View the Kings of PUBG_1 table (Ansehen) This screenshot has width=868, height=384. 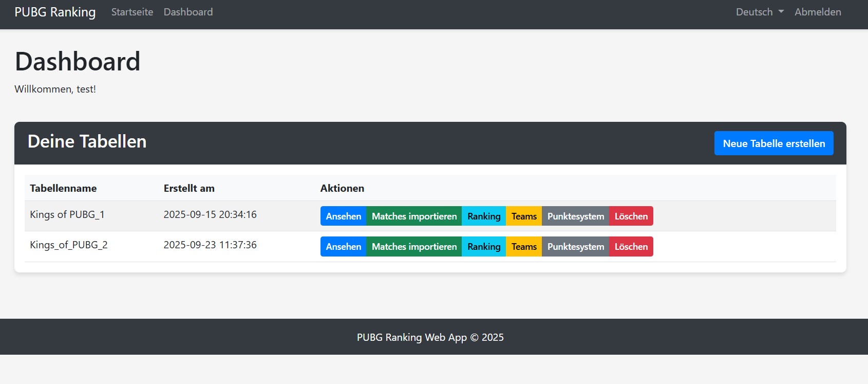pos(343,216)
